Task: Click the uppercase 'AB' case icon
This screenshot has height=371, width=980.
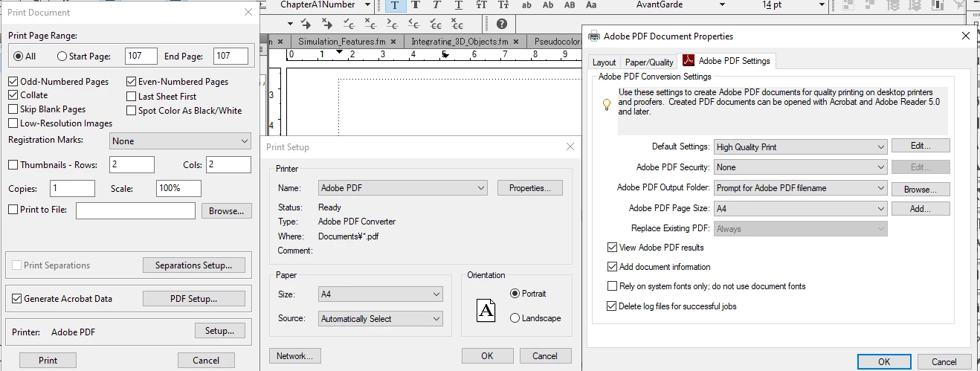Action: [570, 5]
